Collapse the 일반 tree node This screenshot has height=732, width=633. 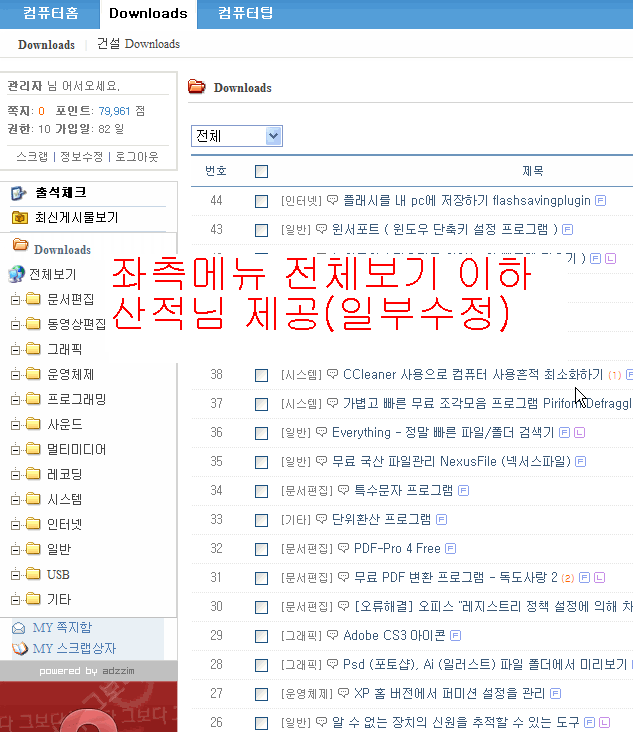[15, 550]
